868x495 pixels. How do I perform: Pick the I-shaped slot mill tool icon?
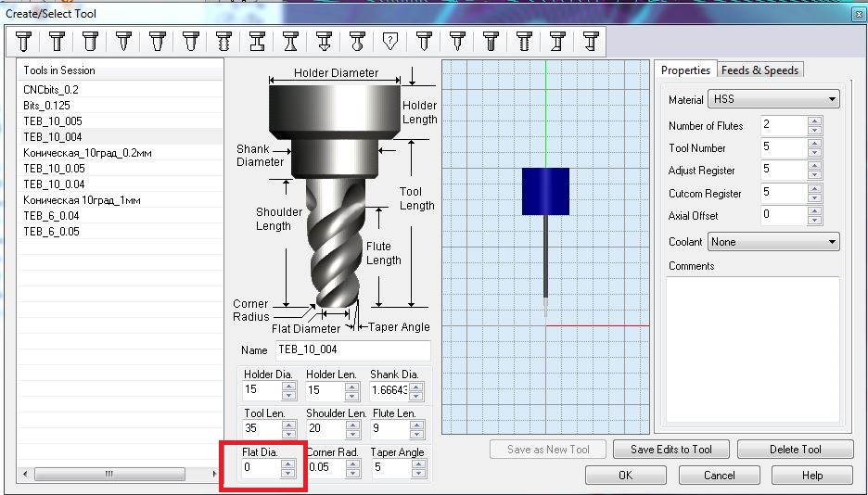(257, 41)
